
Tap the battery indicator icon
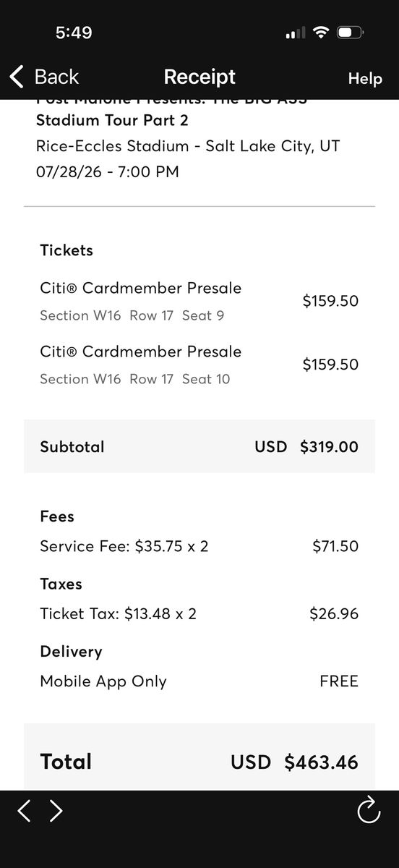point(350,33)
